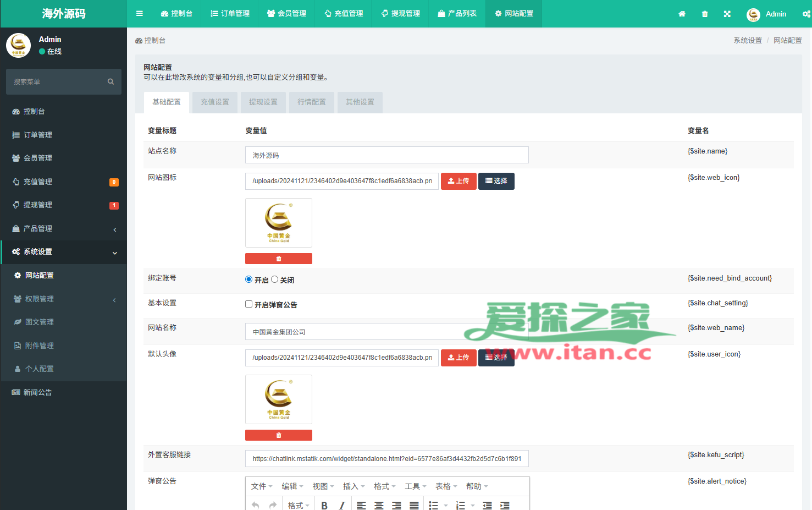
Task: Expand the 产品管理 sidebar menu
Action: (64, 228)
